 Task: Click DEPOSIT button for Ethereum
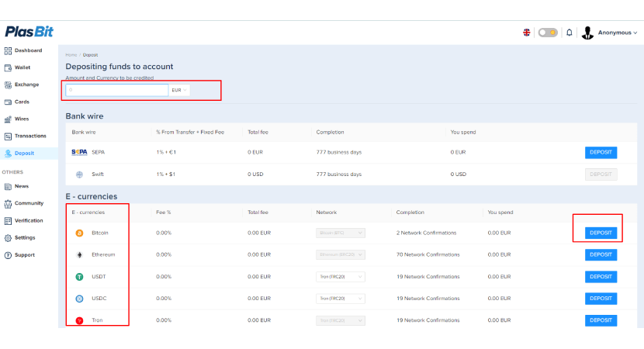(601, 254)
